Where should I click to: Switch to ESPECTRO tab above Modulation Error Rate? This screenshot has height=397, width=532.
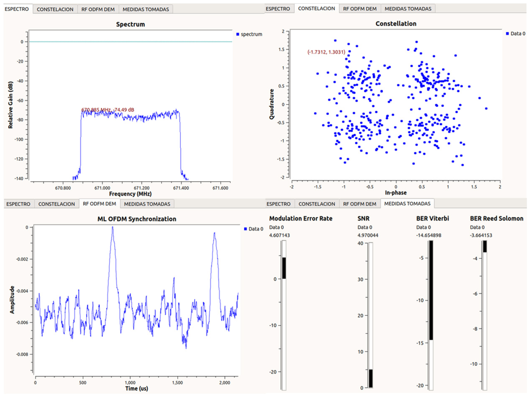pyautogui.click(x=278, y=204)
